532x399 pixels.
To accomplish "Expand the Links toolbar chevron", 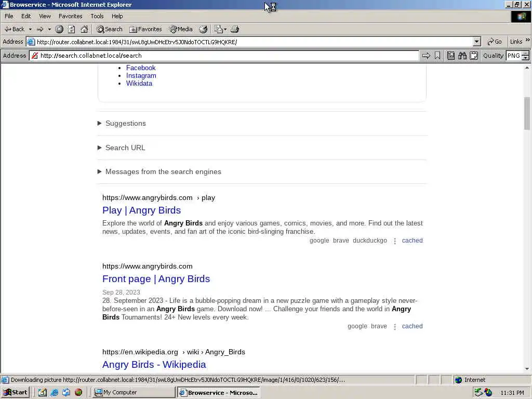I will pos(528,40).
